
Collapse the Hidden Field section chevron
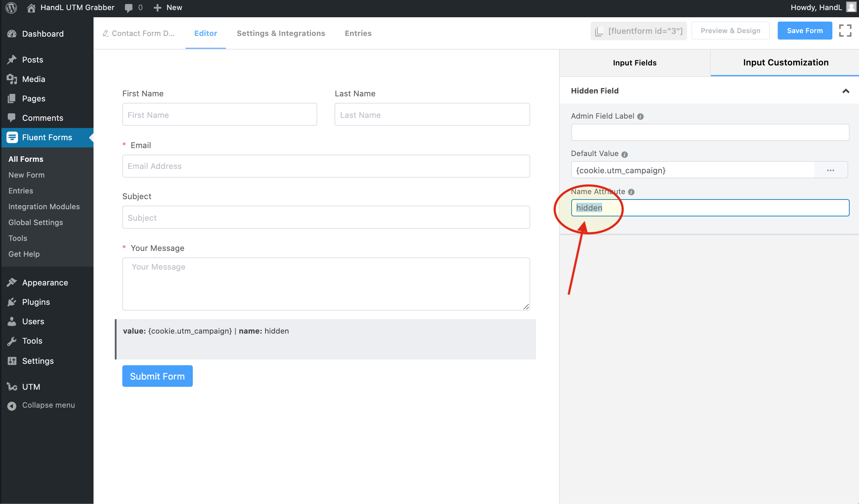click(846, 91)
